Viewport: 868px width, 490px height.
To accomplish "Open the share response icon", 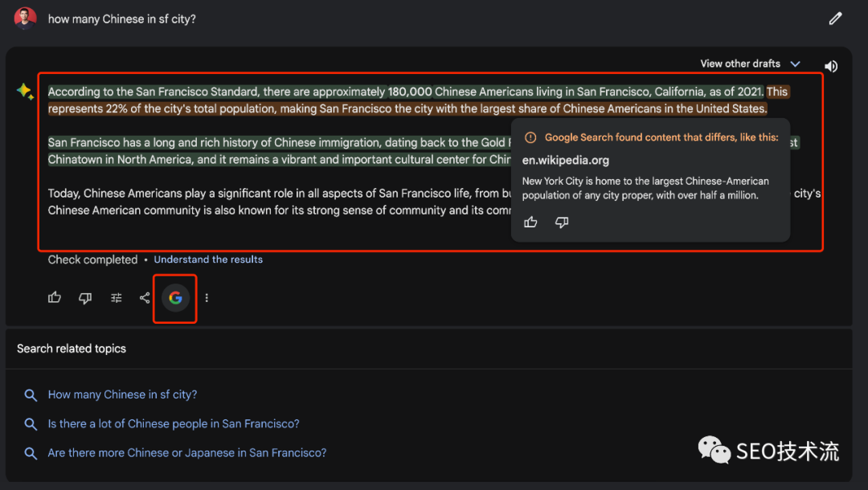I will [145, 298].
